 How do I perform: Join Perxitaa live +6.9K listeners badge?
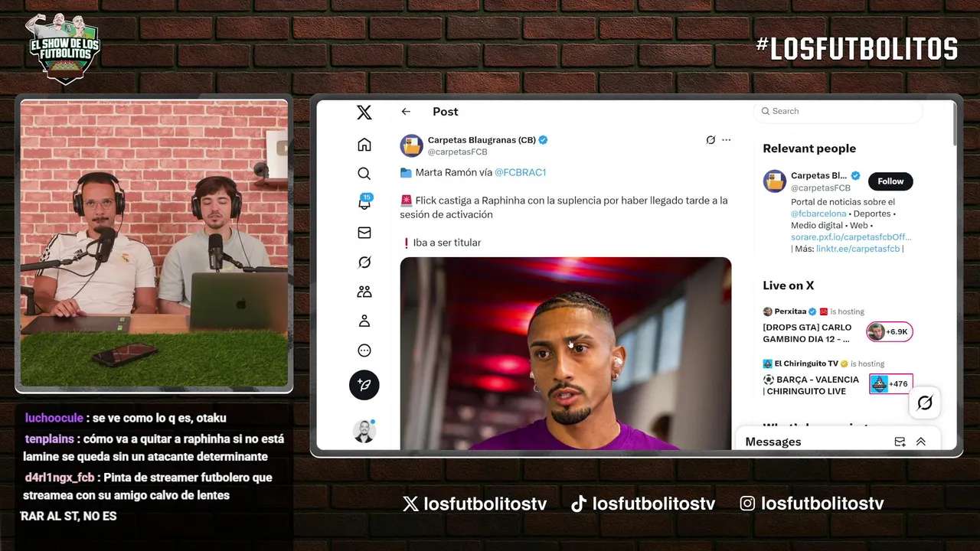890,331
